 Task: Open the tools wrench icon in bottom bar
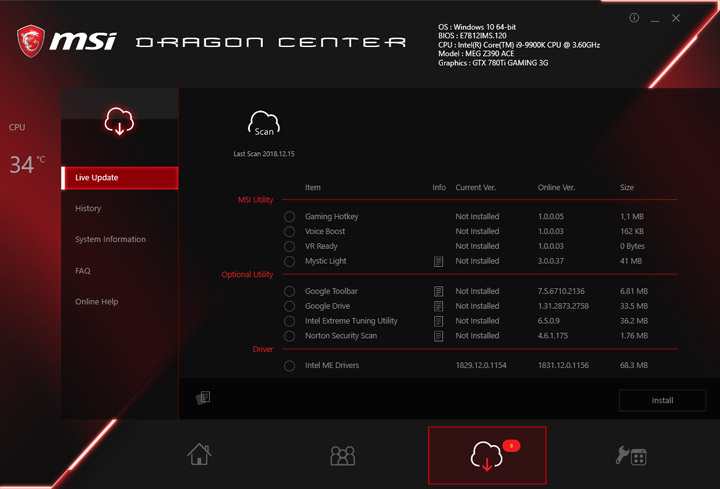coord(631,456)
